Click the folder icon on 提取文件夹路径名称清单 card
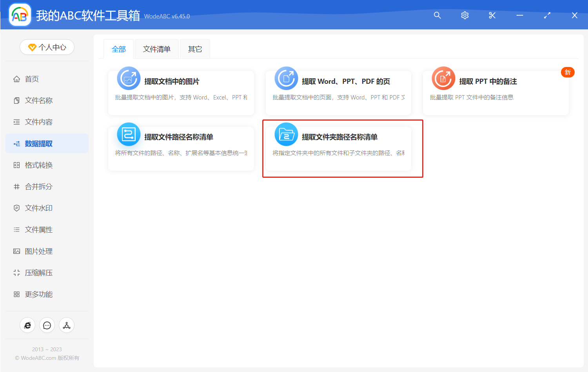588x372 pixels. [286, 134]
